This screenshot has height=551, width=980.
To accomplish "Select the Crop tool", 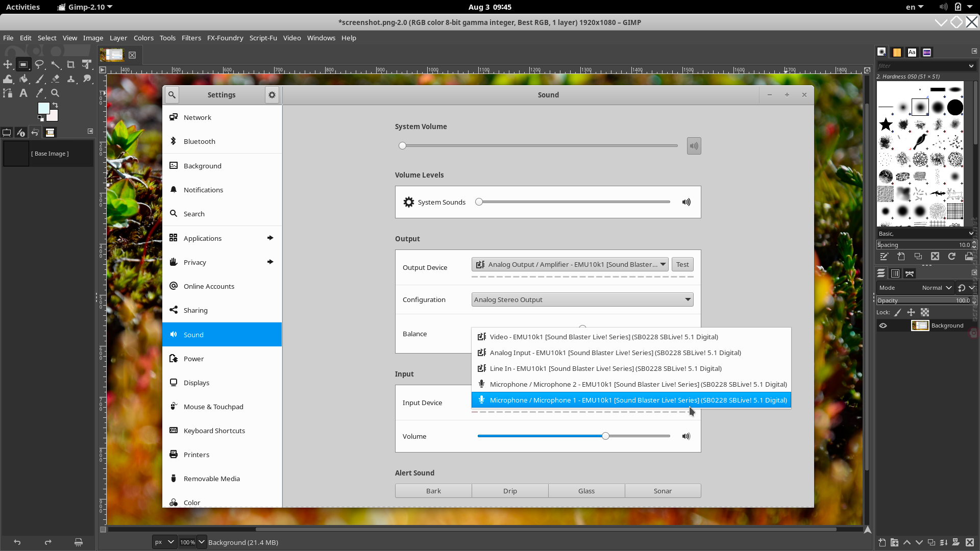I will tap(71, 64).
